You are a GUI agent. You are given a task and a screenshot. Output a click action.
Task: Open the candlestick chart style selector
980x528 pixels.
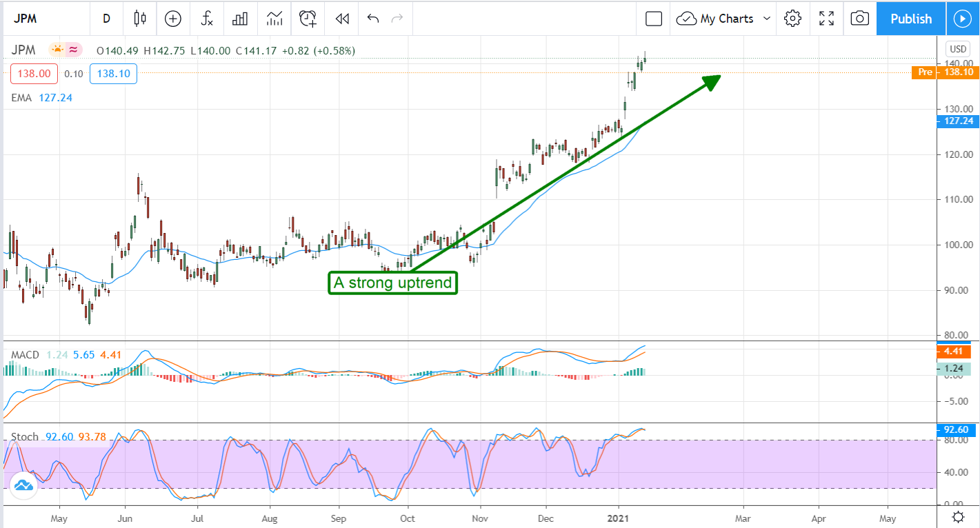click(141, 19)
